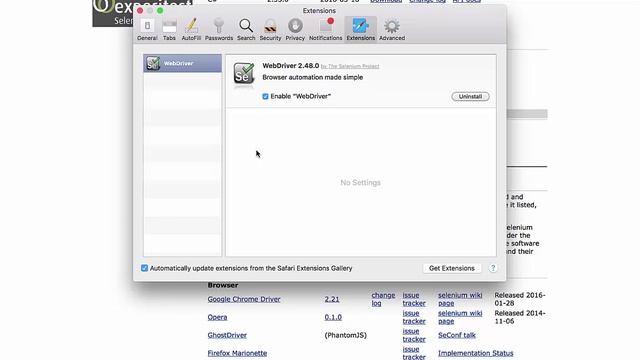Select the Search preferences icon

pos(246,29)
